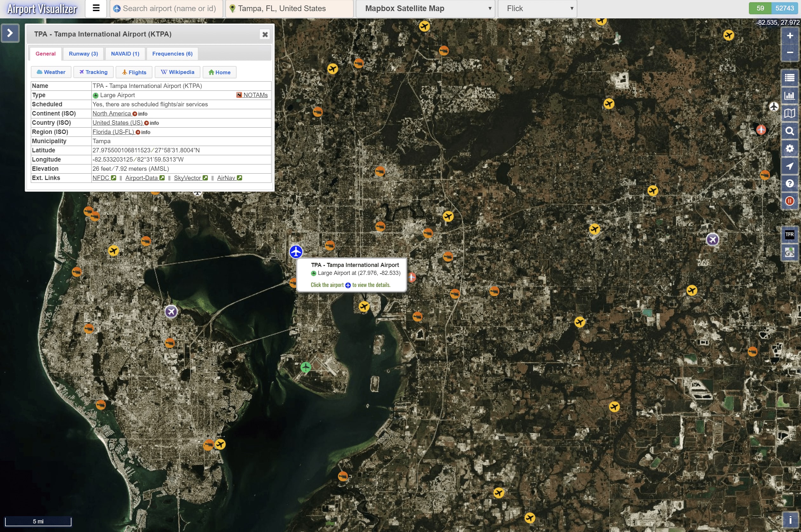Screen dimensions: 801x532
Task: Open the United States (US) country link
Action: click(x=118, y=123)
